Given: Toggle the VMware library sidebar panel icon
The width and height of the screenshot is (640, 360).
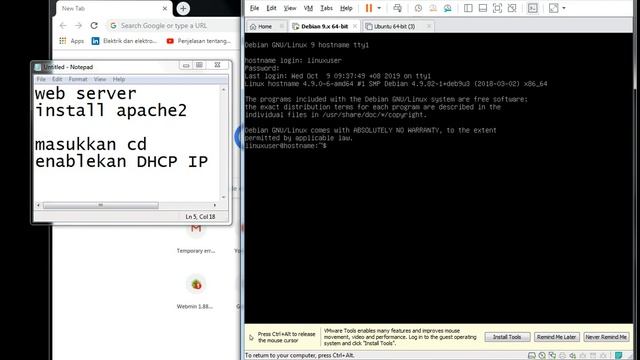Looking at the screenshot, I should click(x=468, y=8).
